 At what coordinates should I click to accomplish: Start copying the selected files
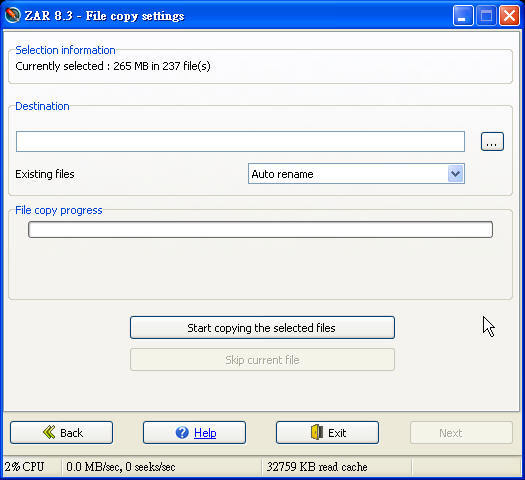pos(262,328)
